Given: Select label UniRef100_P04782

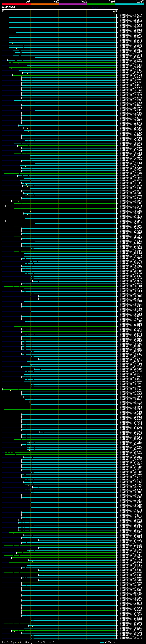Looking at the screenshot, I should [x=131, y=98].
